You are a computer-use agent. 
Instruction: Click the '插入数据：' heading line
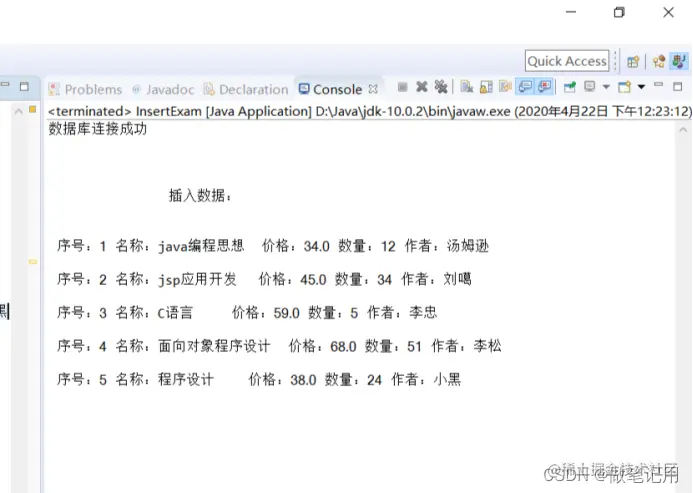coord(200,195)
